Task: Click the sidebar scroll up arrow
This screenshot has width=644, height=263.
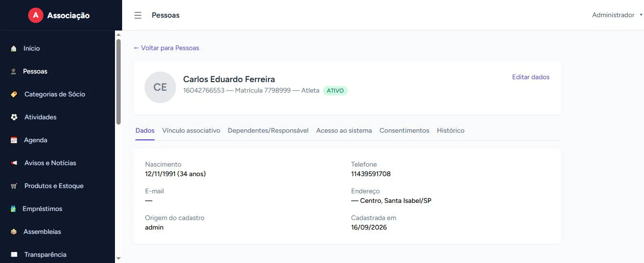Action: 118,34
